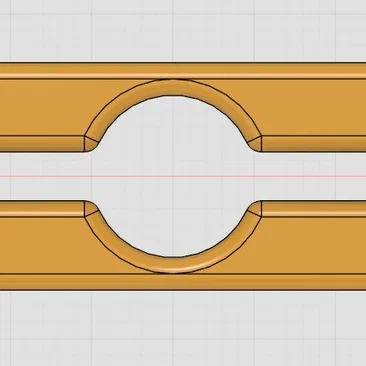Pick the lower-left corner blend face of the slot
Viewport: 366px width, 366px height.
[90, 208]
